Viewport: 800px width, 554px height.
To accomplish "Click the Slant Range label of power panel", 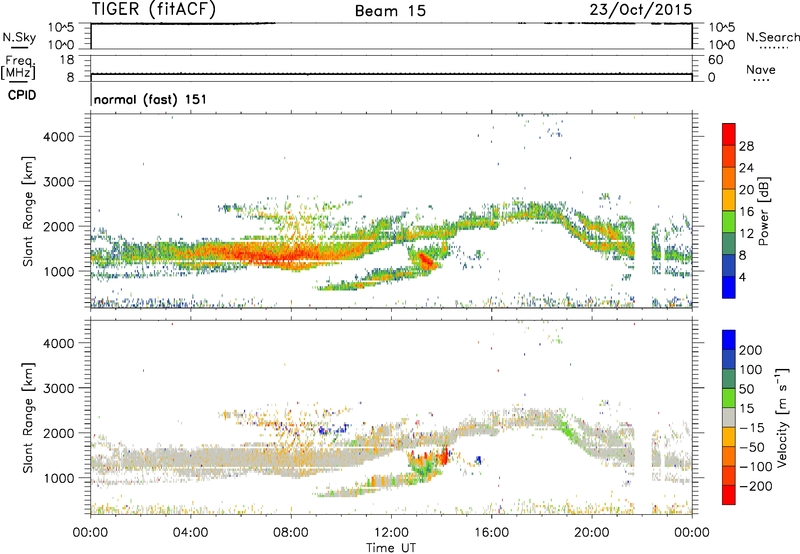I will (x=28, y=211).
